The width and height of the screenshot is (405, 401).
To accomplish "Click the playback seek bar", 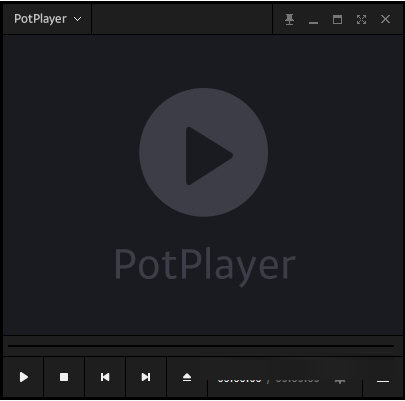I will pyautogui.click(x=201, y=346).
